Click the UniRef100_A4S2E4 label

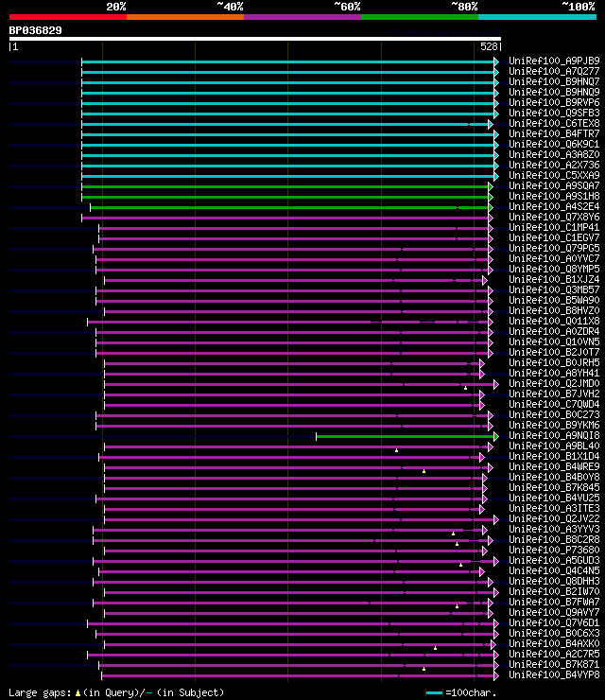point(554,207)
